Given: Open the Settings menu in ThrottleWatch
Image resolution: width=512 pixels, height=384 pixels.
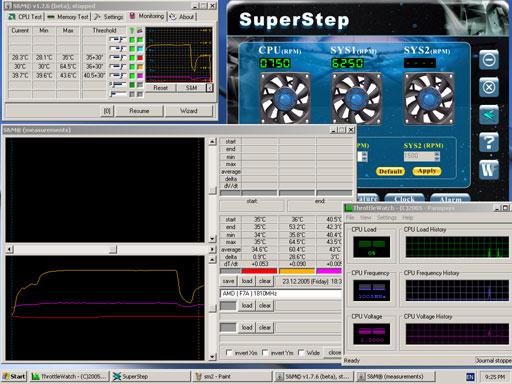Looking at the screenshot, I should coord(386,218).
